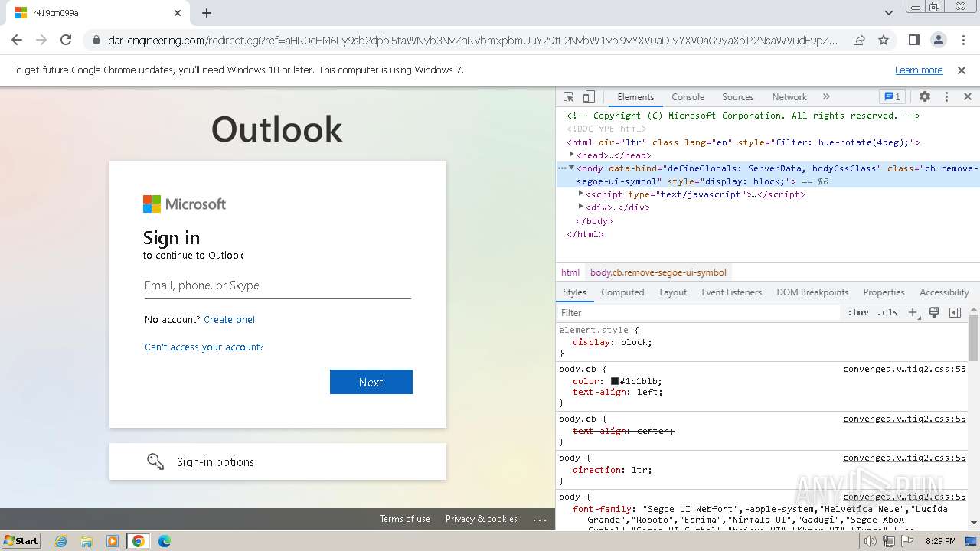This screenshot has height=551, width=980.
Task: Show more DevTools tabs chevron
Action: tap(826, 97)
